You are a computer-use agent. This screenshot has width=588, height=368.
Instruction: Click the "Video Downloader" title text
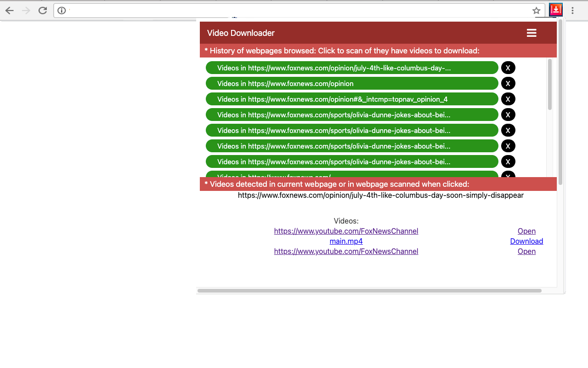[241, 33]
